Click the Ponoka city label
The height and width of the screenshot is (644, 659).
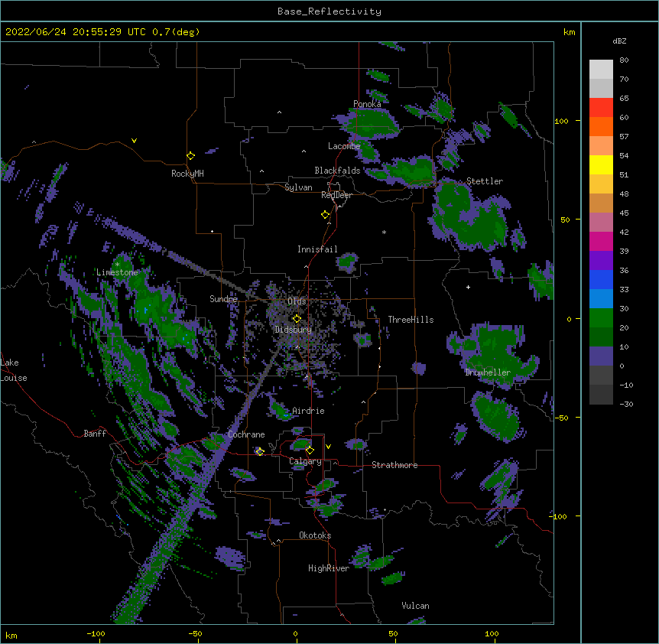point(367,104)
